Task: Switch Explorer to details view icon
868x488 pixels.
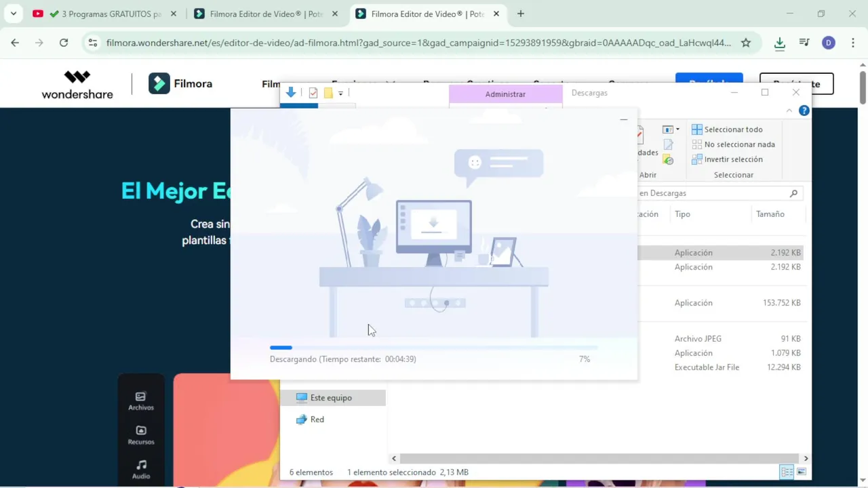Action: pos(787,472)
